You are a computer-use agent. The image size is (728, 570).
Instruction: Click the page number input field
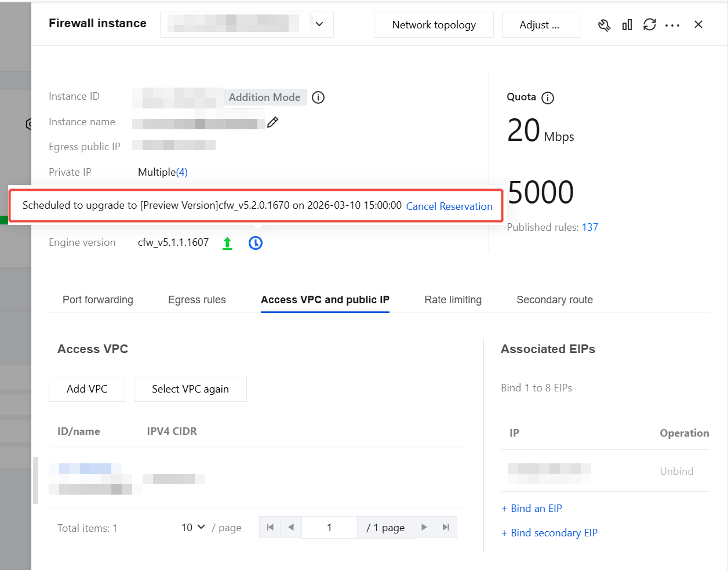click(x=329, y=528)
